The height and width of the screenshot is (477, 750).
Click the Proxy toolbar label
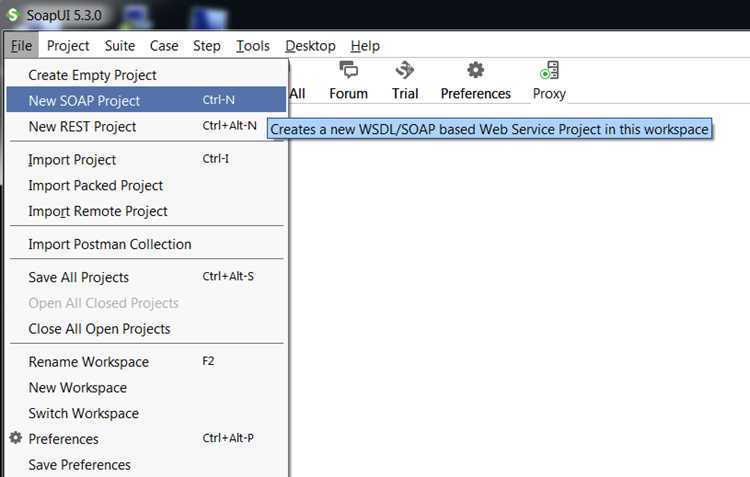tap(549, 93)
